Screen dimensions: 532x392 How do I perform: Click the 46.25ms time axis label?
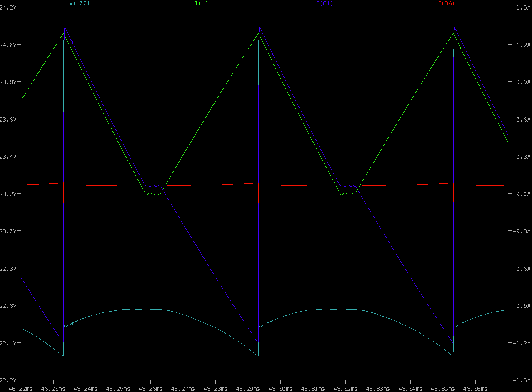(x=118, y=388)
